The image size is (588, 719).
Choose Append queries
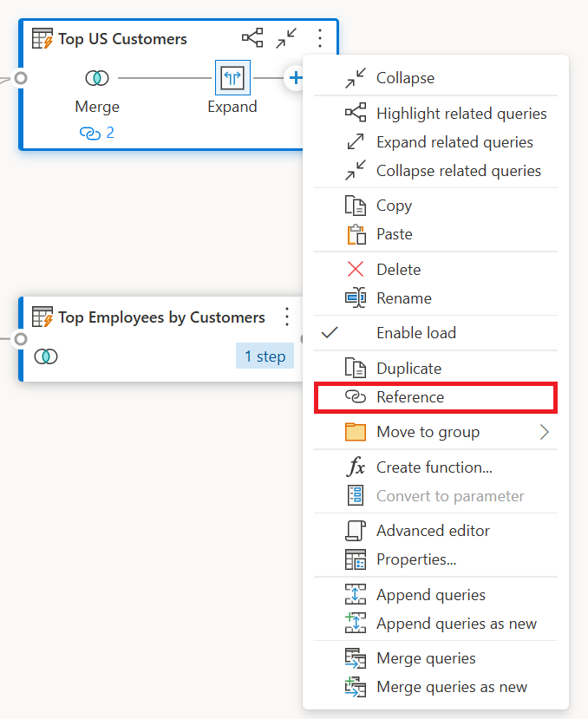click(435, 595)
